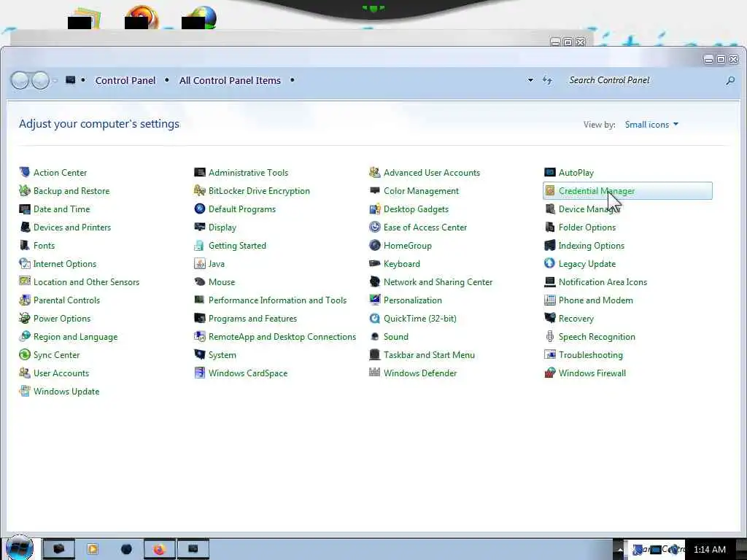Open Advanced User Accounts link

(432, 172)
